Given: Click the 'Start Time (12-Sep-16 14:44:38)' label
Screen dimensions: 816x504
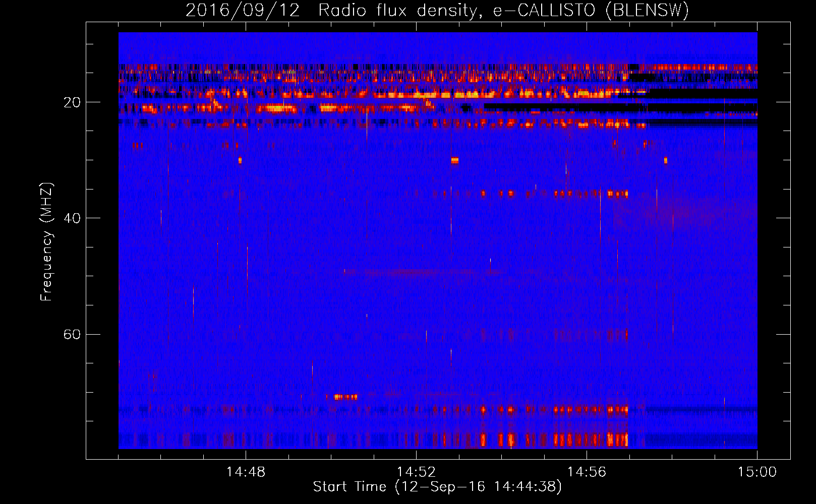Looking at the screenshot, I should click(437, 486).
